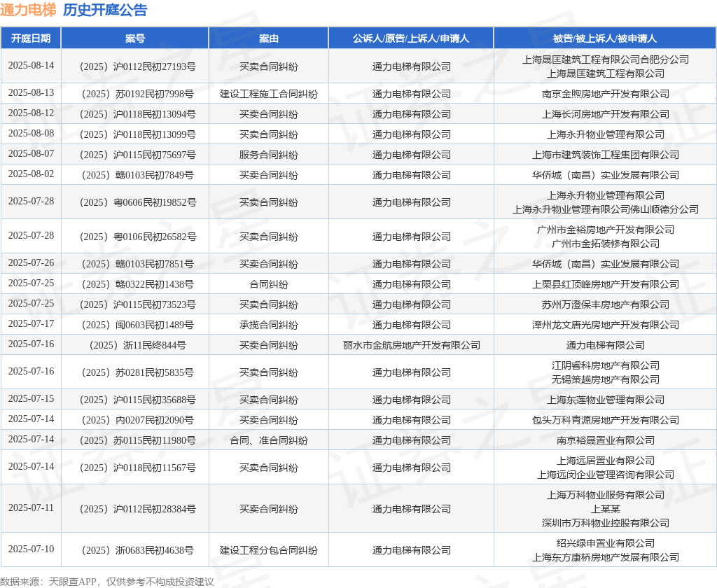717x588 pixels.
Task: Click cause 服务合同纠纷
Action: (x=268, y=155)
